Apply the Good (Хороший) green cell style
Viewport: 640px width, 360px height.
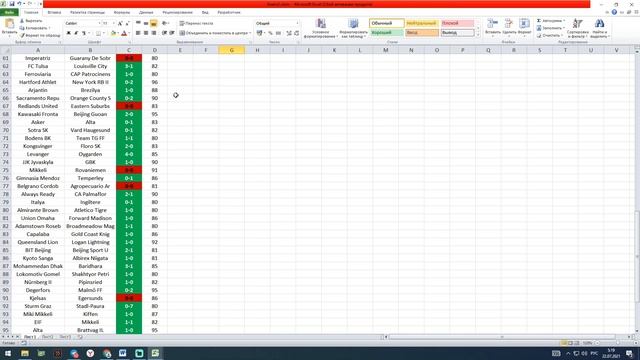tap(387, 33)
